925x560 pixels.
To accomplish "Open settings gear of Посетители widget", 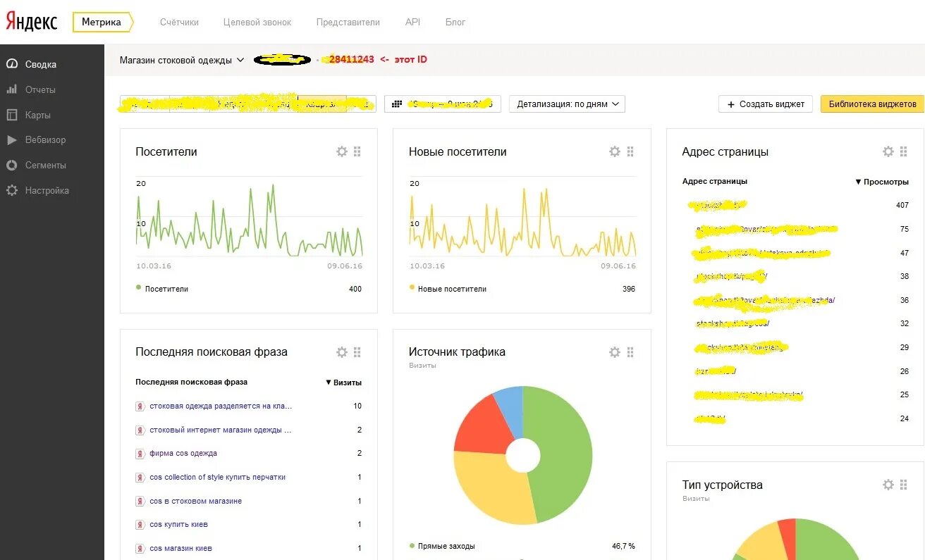I will (342, 151).
